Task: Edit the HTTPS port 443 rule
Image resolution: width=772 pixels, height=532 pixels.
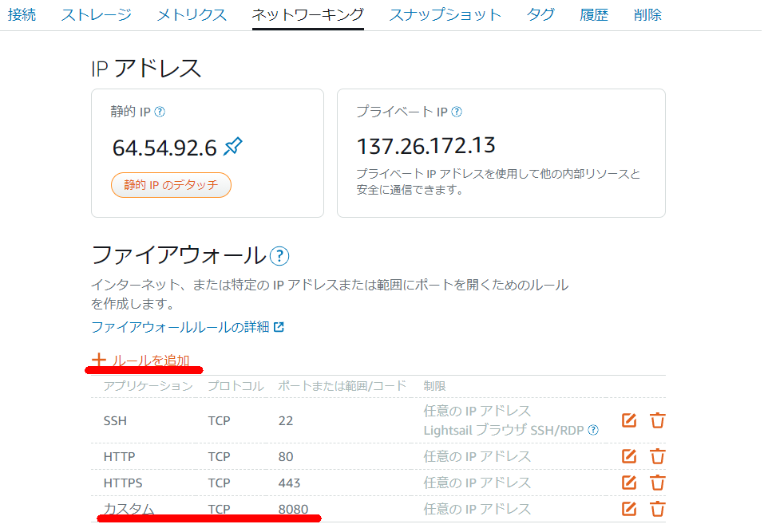Action: [x=629, y=483]
